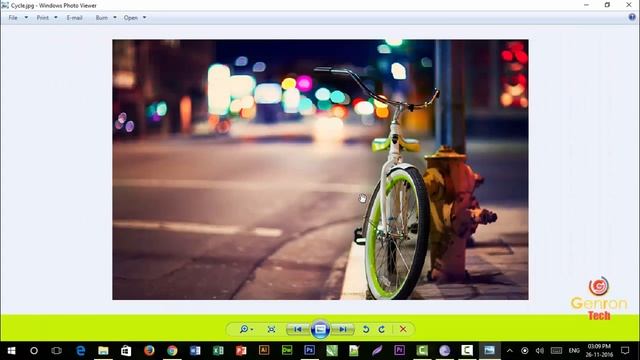This screenshot has width=640, height=360.
Task: Rotate the photo counterclockwise
Action: 366,329
